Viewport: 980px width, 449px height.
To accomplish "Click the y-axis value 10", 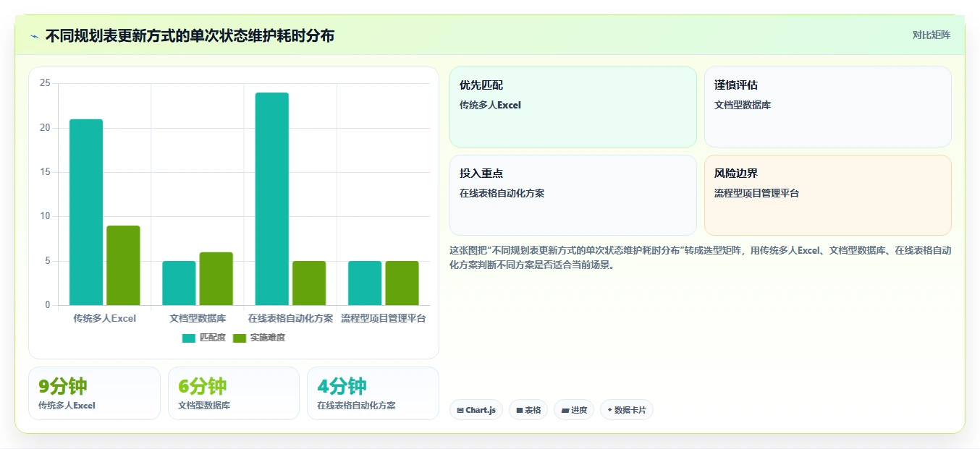I will pyautogui.click(x=45, y=216).
